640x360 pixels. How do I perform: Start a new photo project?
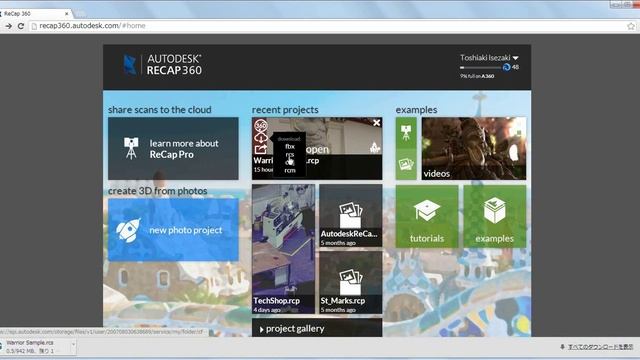coord(173,230)
